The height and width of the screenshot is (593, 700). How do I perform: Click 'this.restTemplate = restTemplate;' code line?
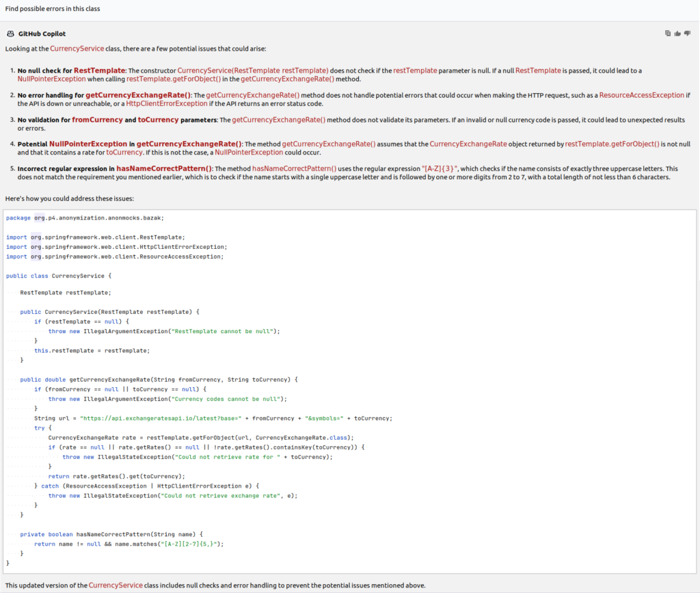pyautogui.click(x=92, y=351)
